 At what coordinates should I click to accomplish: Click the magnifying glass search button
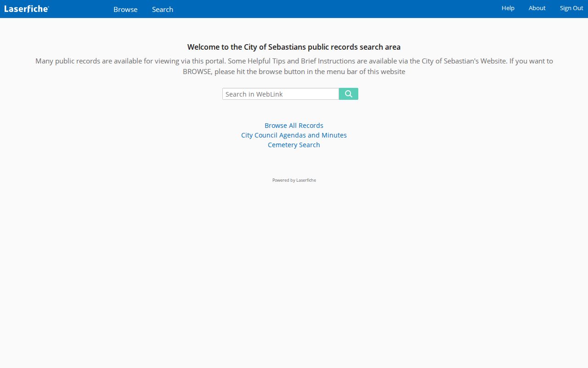tap(348, 94)
